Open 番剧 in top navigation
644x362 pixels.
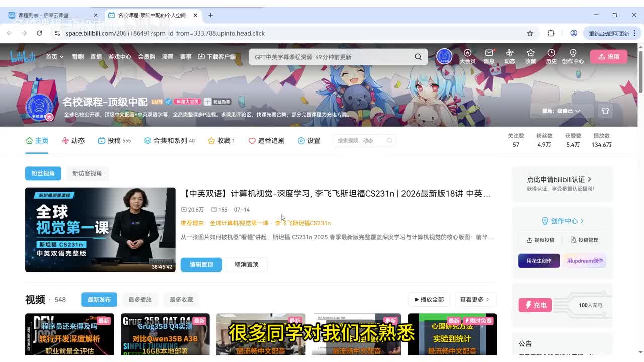point(78,57)
